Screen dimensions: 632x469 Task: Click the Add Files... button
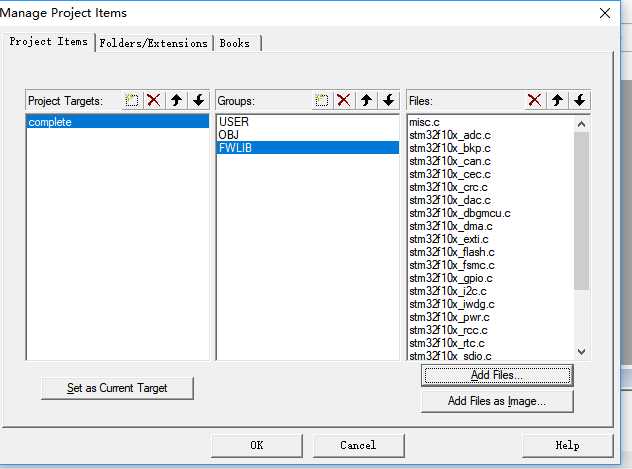click(x=497, y=375)
